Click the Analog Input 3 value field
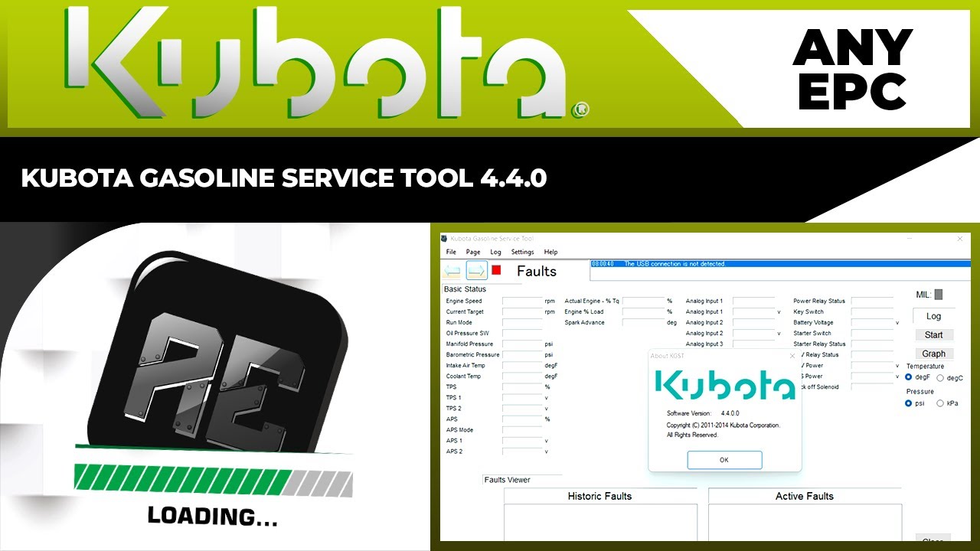Image resolution: width=980 pixels, height=551 pixels. (753, 344)
